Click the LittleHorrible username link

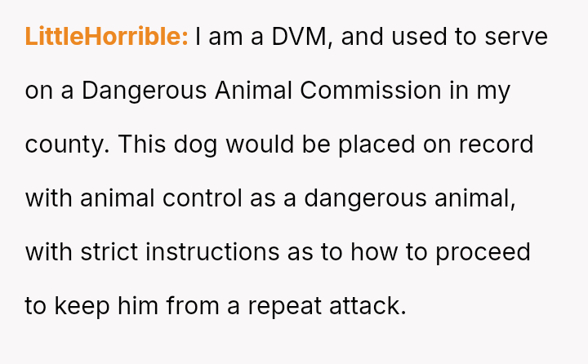(106, 37)
